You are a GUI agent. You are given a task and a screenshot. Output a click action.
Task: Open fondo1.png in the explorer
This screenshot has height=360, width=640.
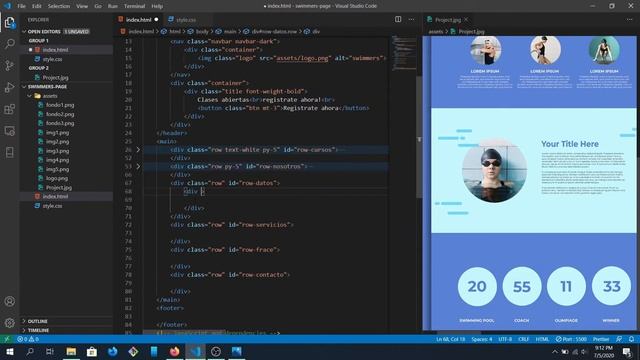point(60,105)
